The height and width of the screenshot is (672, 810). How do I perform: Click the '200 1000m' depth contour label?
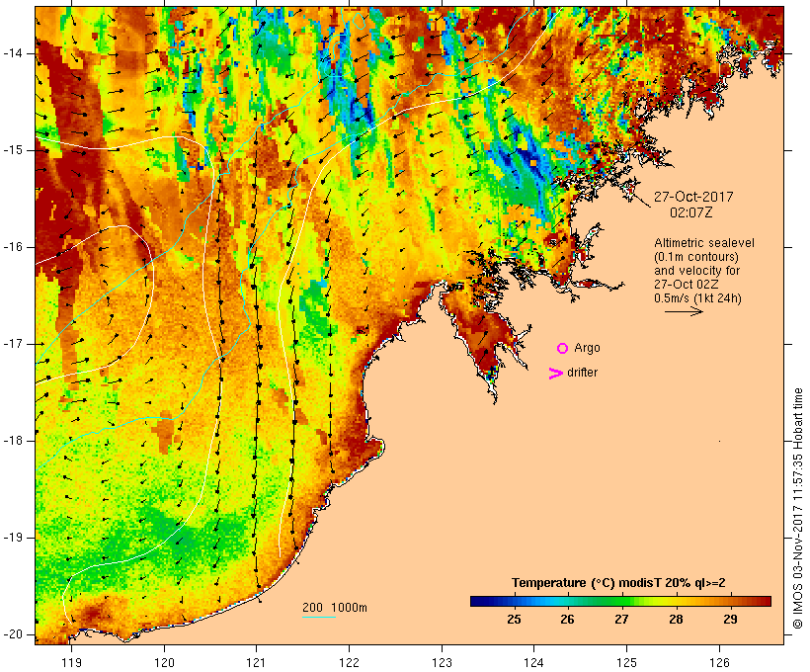pyautogui.click(x=335, y=608)
